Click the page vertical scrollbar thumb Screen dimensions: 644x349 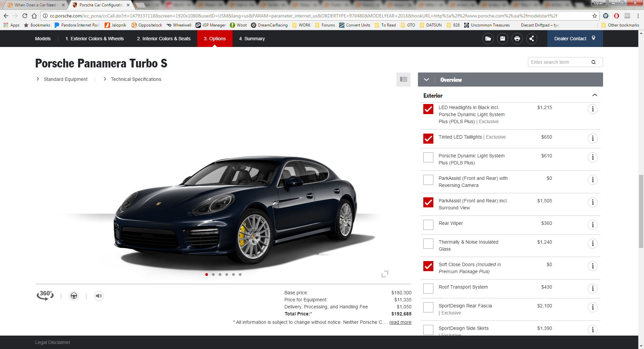tap(641, 211)
